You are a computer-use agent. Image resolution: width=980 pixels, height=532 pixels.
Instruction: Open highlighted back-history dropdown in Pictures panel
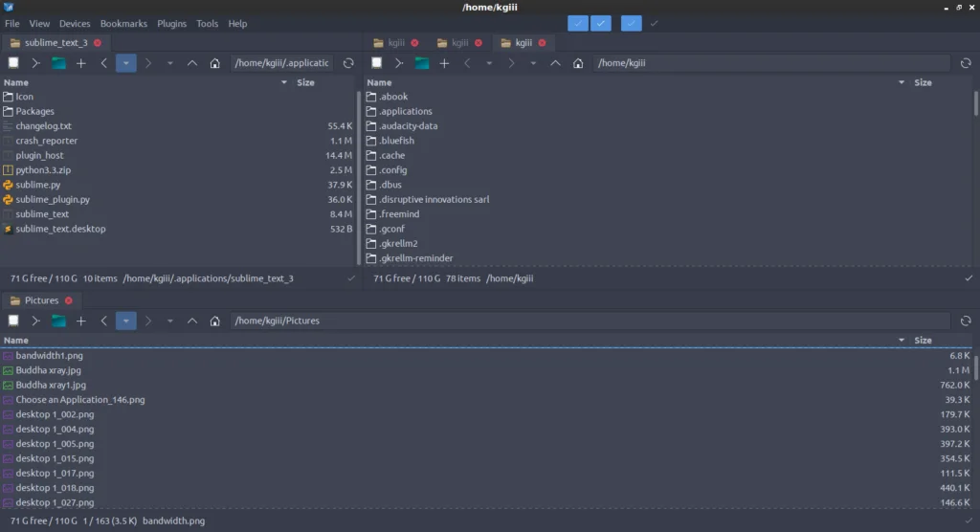pyautogui.click(x=125, y=321)
